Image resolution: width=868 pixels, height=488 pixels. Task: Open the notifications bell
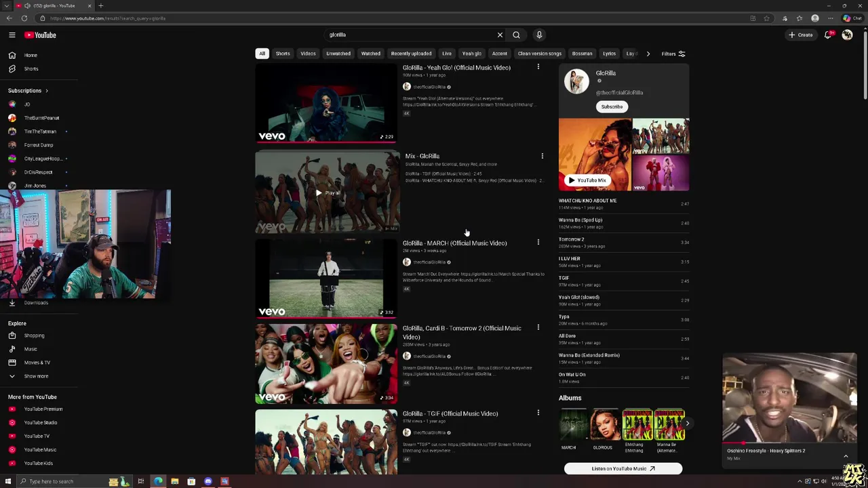click(x=828, y=35)
